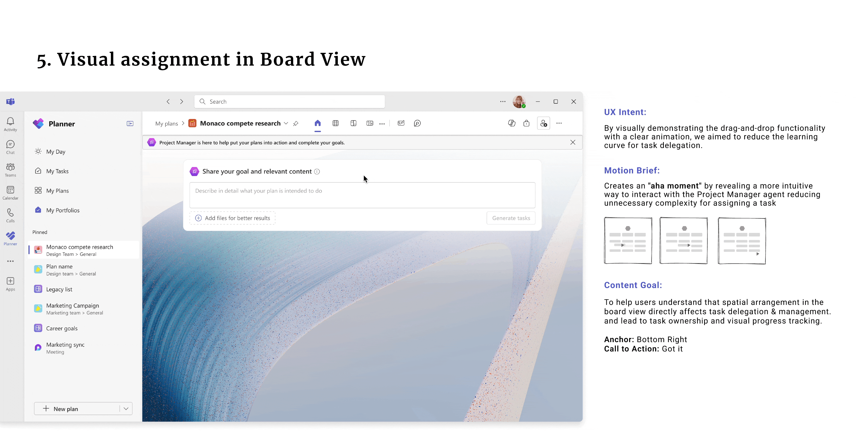868x441 pixels.
Task: Open the pinned Marketing sync meeting
Action: point(83,348)
